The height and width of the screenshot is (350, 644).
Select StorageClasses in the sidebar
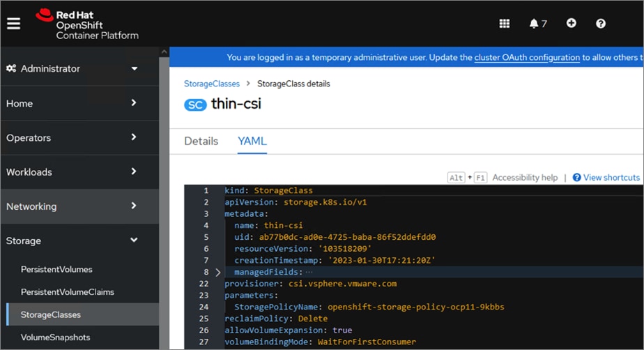click(x=82, y=314)
